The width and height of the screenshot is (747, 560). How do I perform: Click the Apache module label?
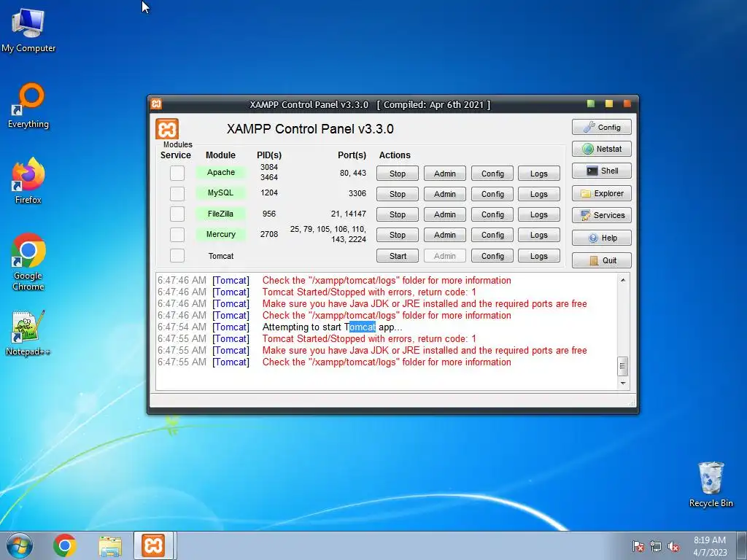click(221, 172)
